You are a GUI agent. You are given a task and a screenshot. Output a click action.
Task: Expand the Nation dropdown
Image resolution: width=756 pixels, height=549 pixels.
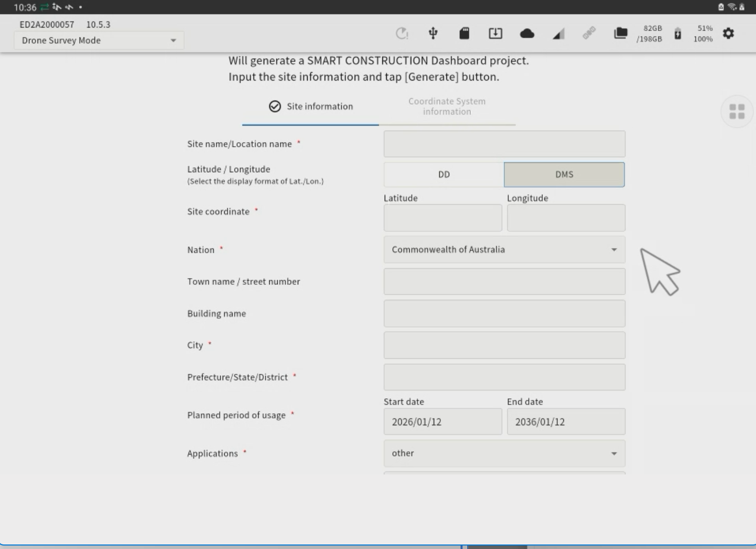(504, 250)
